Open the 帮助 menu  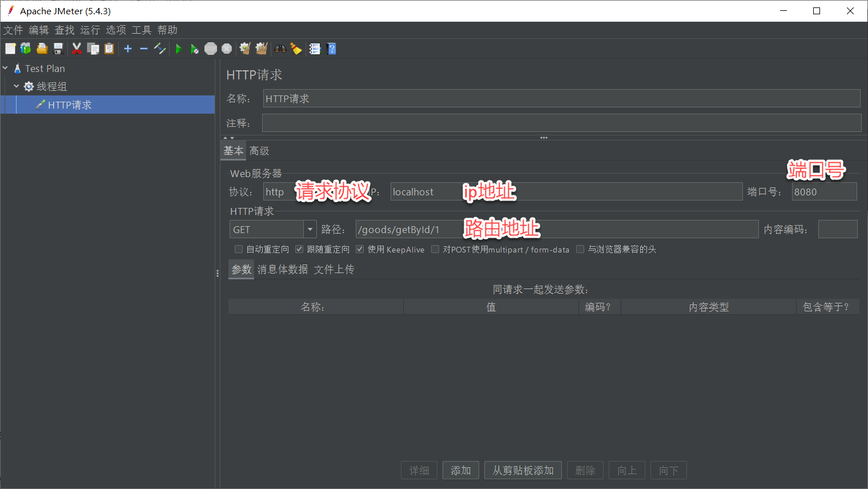pyautogui.click(x=167, y=30)
